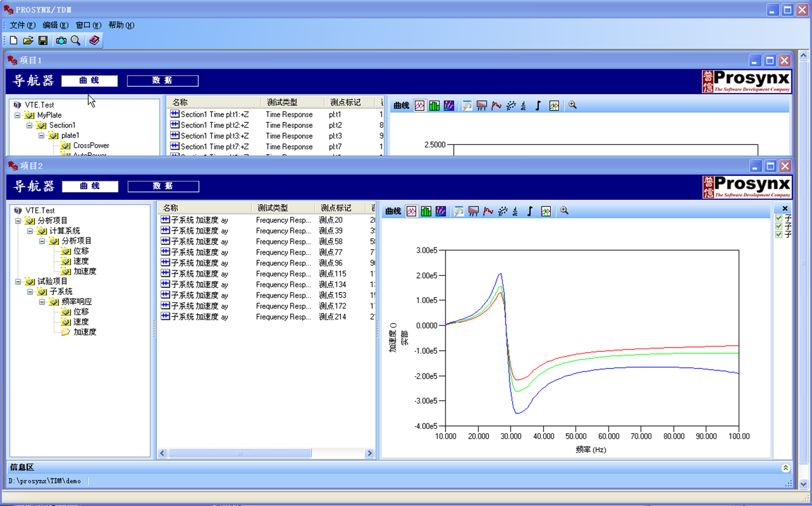Open the 窗口(W) menu
Screen dimensions: 812x506
pos(88,26)
